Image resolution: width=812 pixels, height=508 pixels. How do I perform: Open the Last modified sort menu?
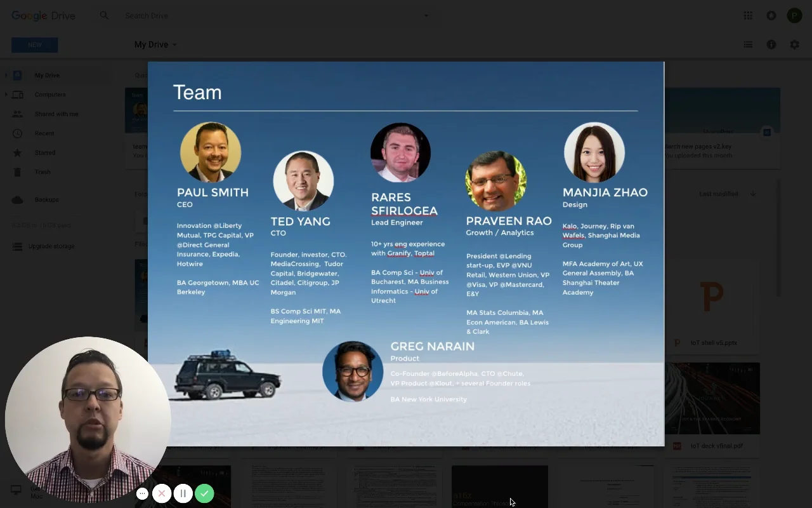click(x=718, y=194)
